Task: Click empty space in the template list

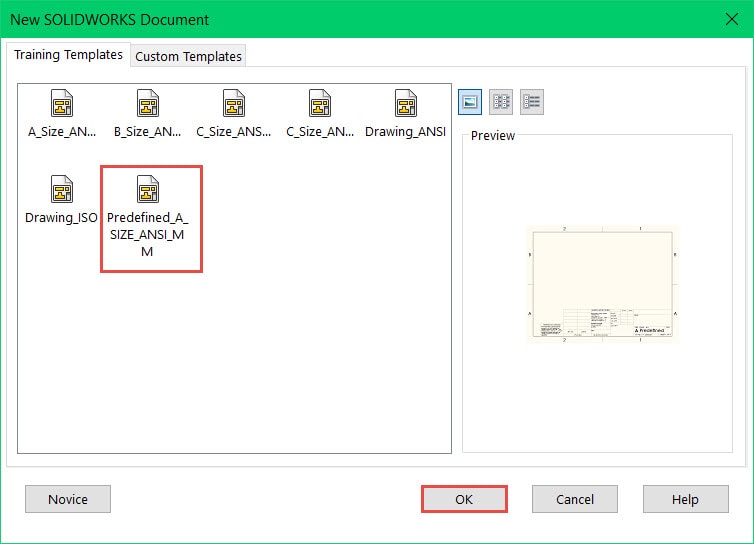Action: point(230,360)
